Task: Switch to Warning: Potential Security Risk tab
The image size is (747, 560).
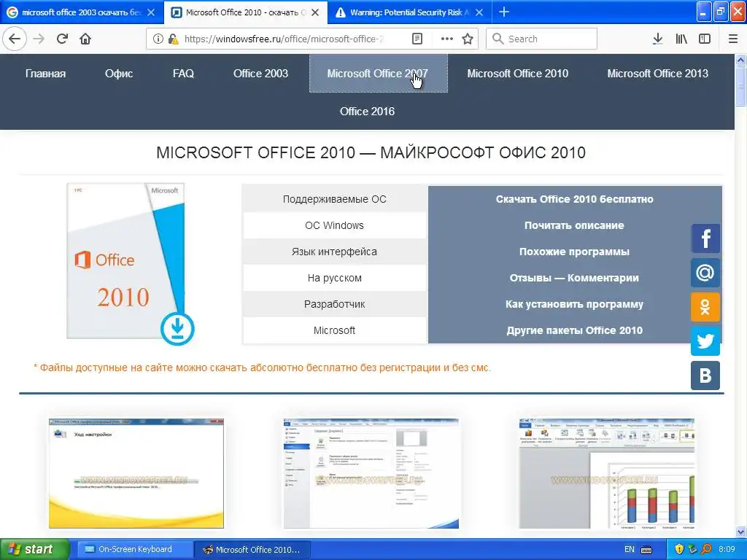Action: pyautogui.click(x=409, y=12)
